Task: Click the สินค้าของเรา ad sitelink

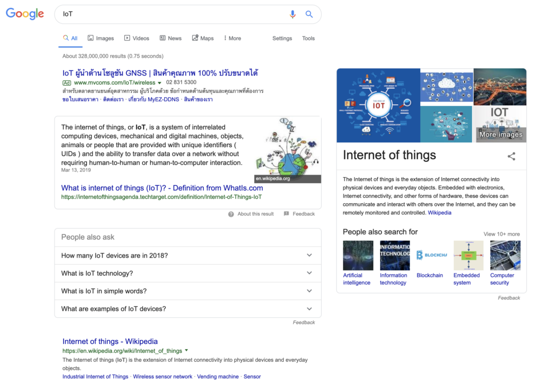Action: click(198, 99)
